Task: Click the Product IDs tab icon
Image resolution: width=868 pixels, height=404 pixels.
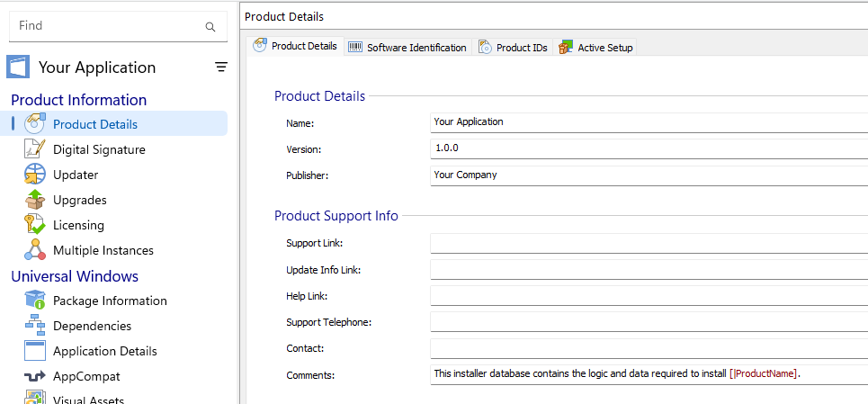Action: tap(485, 47)
